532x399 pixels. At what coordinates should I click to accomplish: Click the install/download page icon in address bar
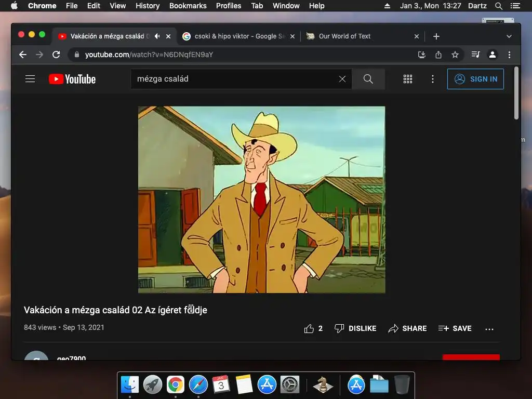click(422, 55)
